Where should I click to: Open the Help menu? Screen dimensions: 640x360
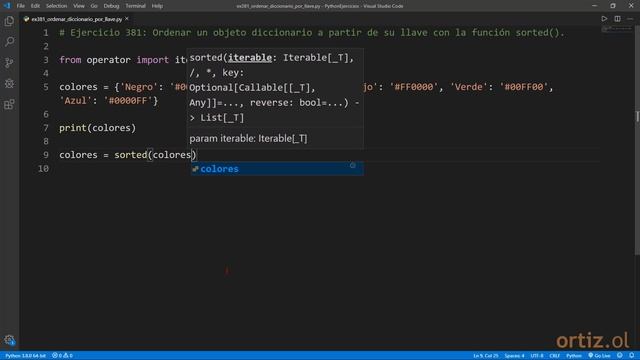[x=157, y=6]
